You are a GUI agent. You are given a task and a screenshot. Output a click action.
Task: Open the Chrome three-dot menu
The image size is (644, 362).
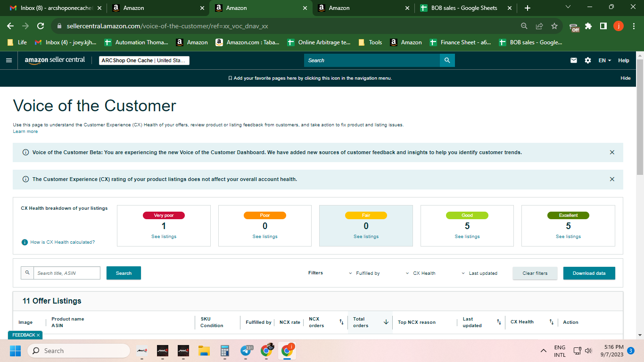pyautogui.click(x=634, y=26)
